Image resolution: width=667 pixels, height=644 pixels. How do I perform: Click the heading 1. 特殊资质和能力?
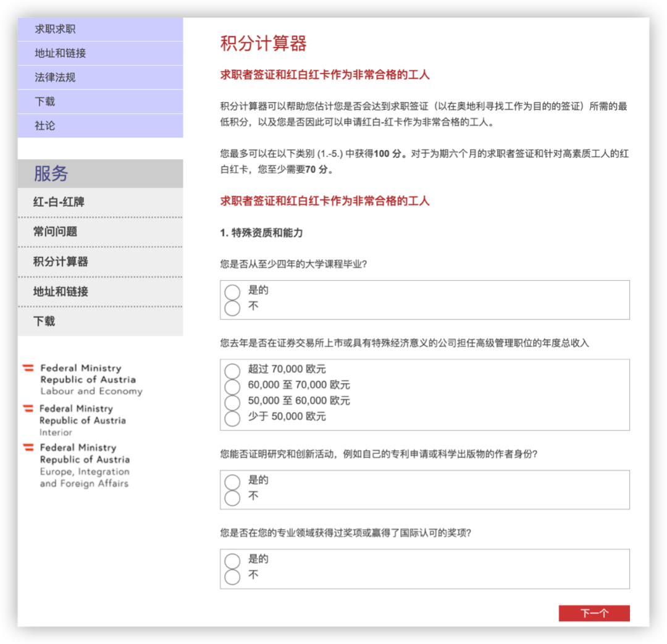pos(262,233)
